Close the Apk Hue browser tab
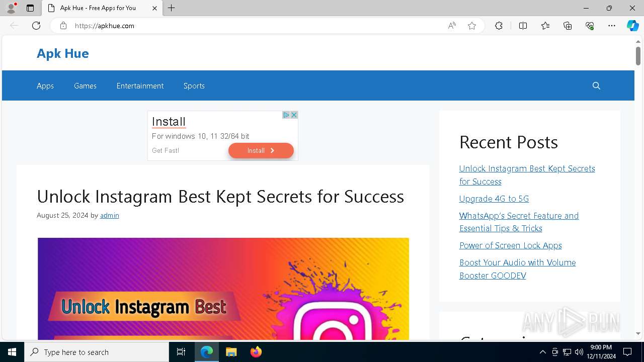This screenshot has height=362, width=644. (x=155, y=8)
